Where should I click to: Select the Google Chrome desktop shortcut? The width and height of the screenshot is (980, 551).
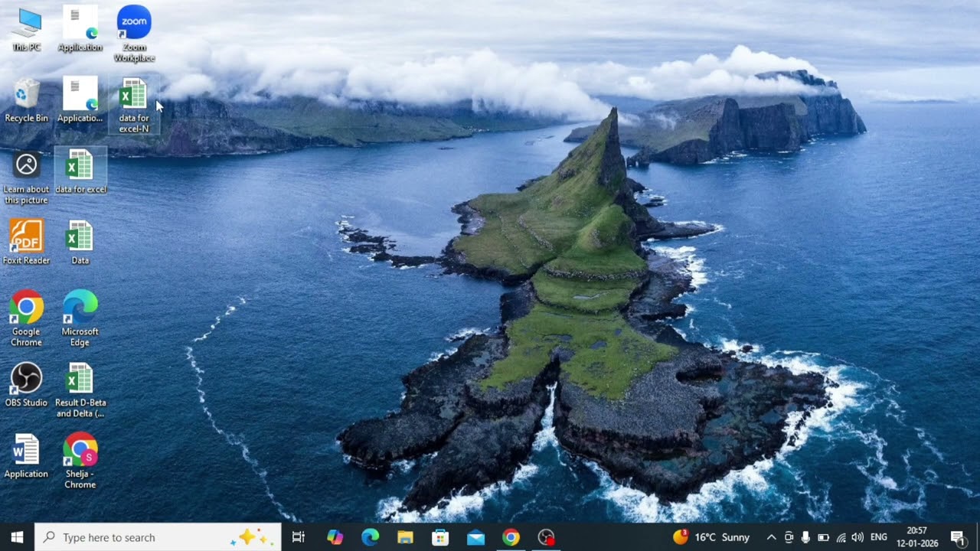26,319
